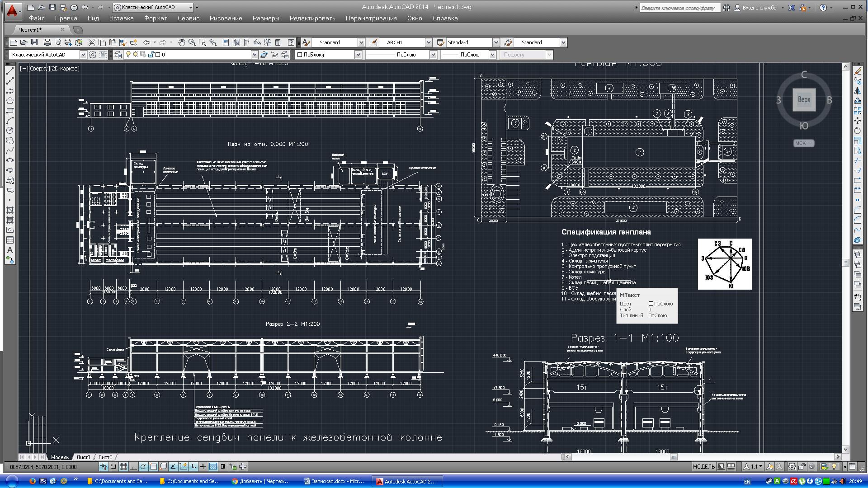Select the Circle tool in the Draw toolbar
Image resolution: width=868 pixels, height=488 pixels.
[x=10, y=131]
